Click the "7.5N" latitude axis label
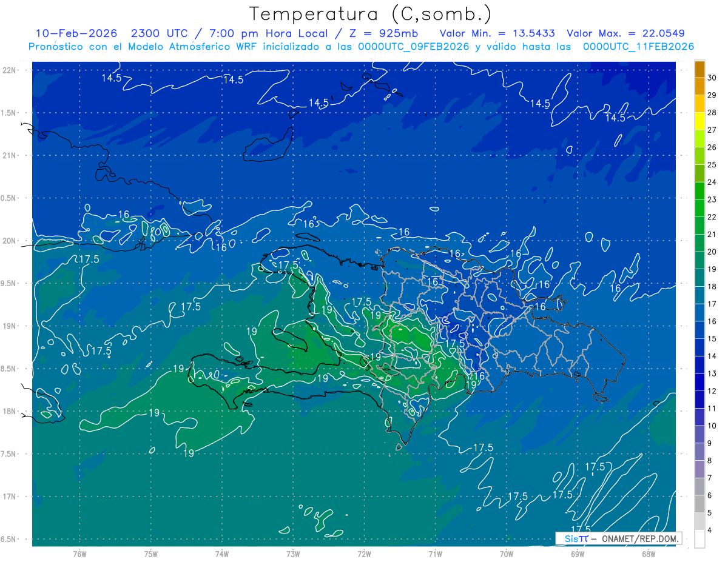 tap(9, 453)
